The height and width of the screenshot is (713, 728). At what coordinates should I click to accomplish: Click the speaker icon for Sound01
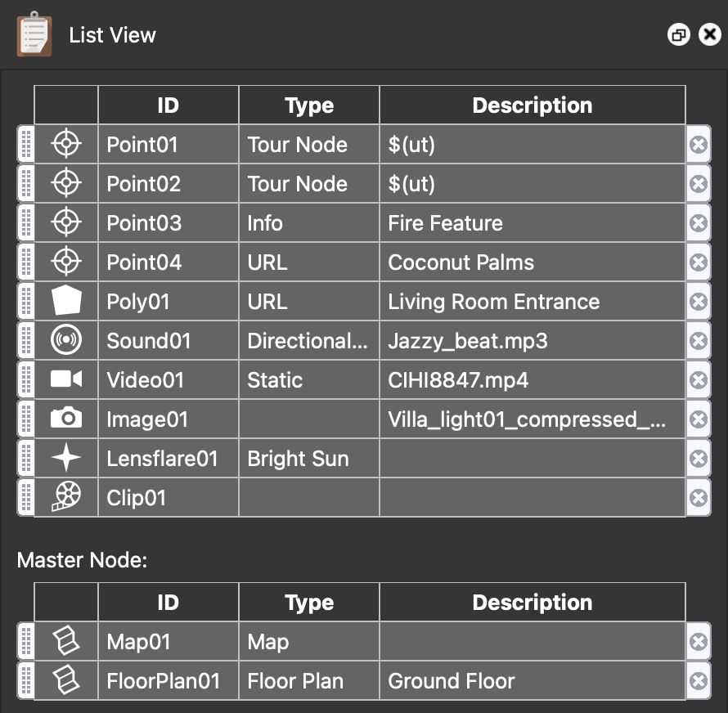coord(66,340)
